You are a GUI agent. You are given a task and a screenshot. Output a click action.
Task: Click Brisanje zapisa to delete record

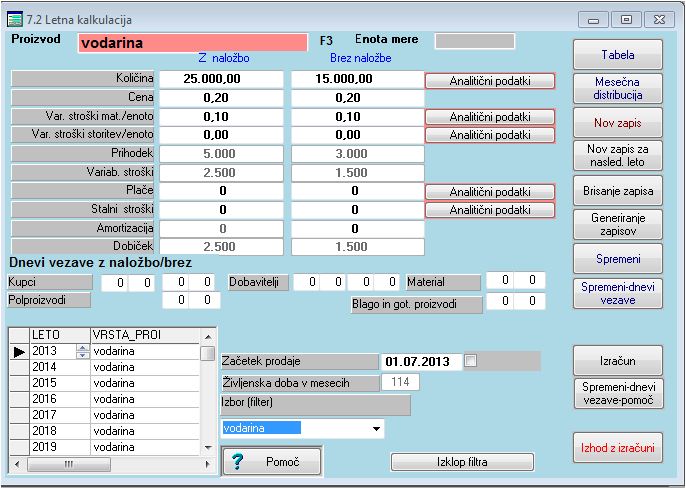[617, 190]
